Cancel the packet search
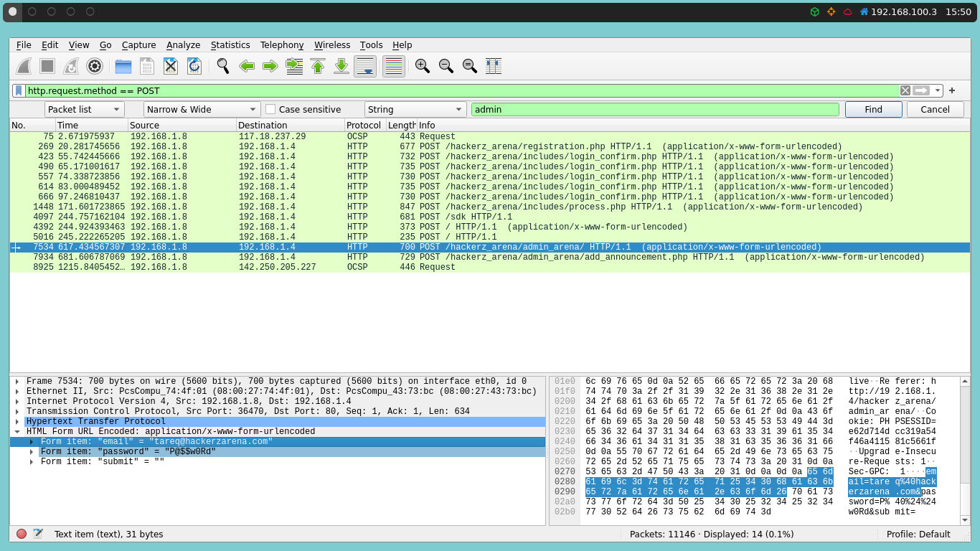The height and width of the screenshot is (551, 980). 935,109
